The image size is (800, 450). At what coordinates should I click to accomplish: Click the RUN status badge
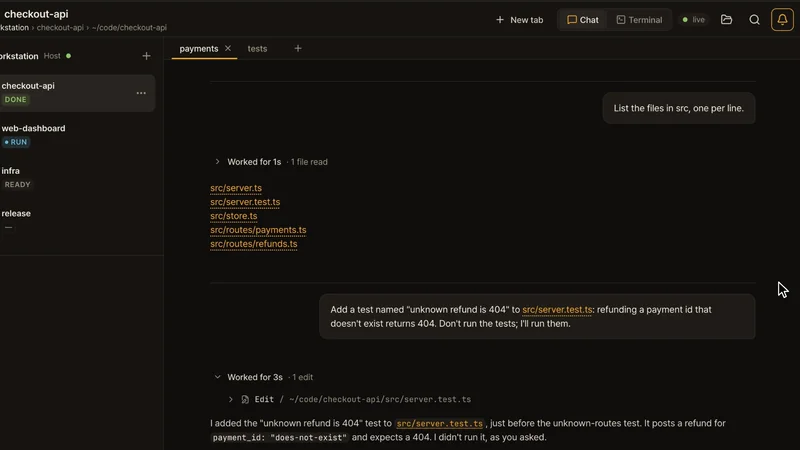[16, 142]
